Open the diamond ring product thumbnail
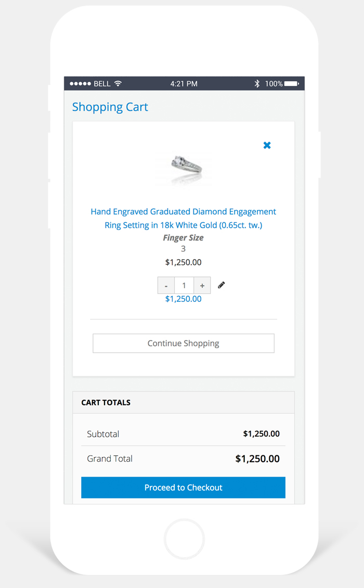 click(x=184, y=168)
